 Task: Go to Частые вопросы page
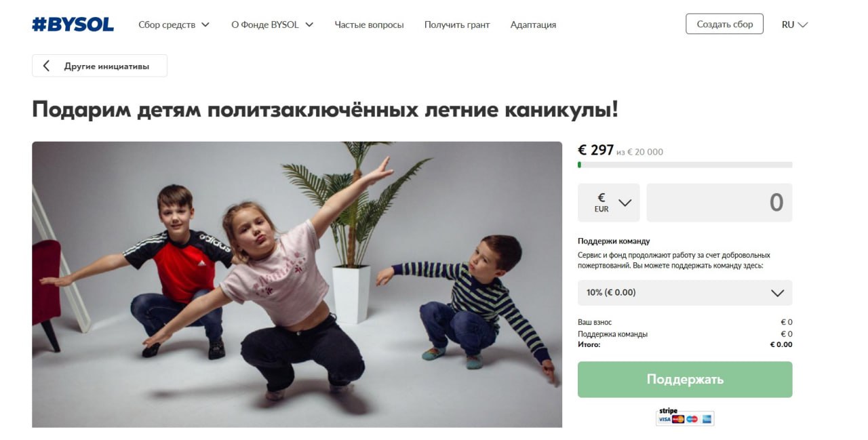pyautogui.click(x=369, y=24)
